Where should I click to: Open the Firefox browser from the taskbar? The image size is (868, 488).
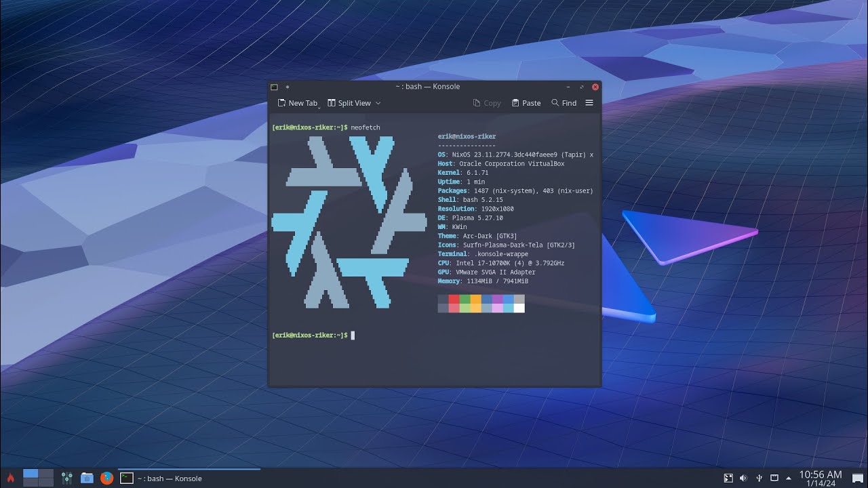(107, 478)
